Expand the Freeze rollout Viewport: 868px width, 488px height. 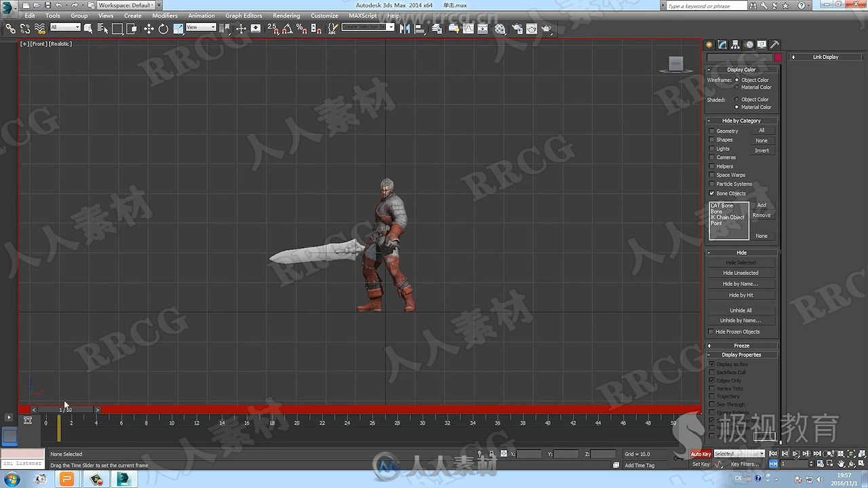click(742, 346)
